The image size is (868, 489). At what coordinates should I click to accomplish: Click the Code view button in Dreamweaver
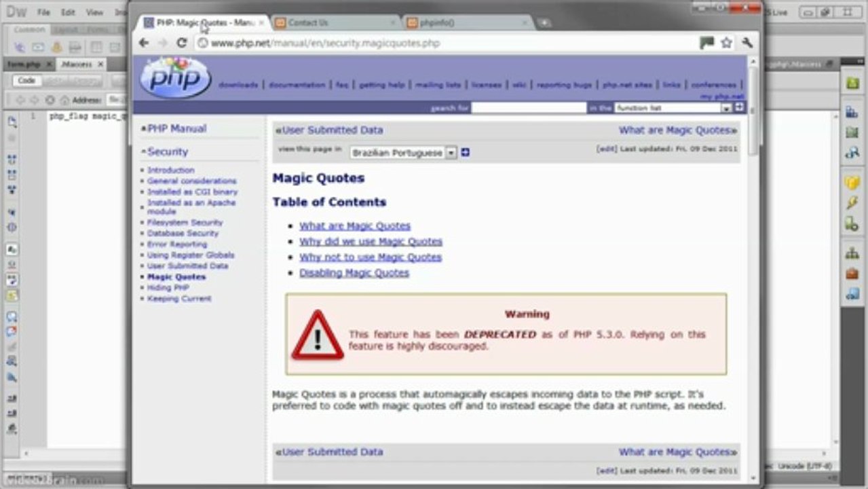[x=26, y=81]
